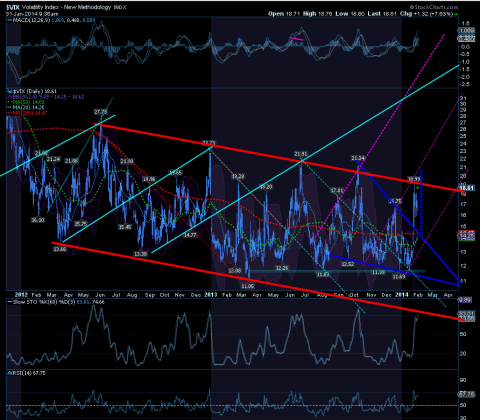The width and height of the screenshot is (480, 420).
Task: Click the Jun label between May and Jul 2012
Action: tap(100, 295)
